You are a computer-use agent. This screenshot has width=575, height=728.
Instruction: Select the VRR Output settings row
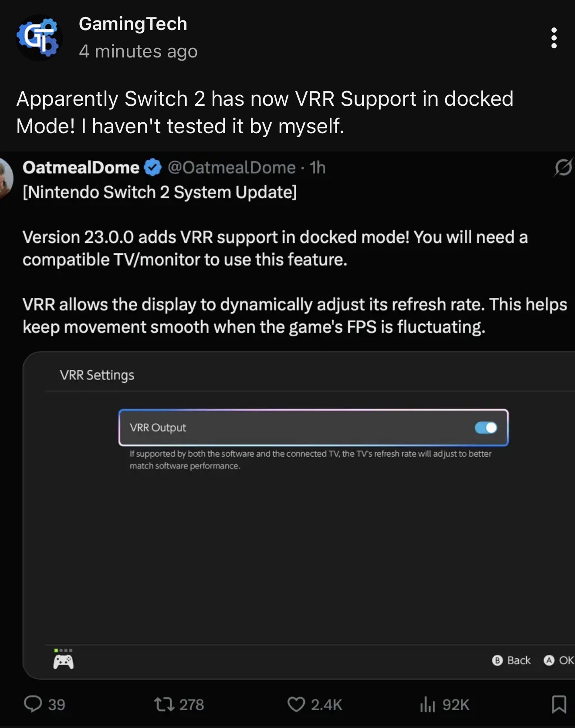click(x=313, y=428)
